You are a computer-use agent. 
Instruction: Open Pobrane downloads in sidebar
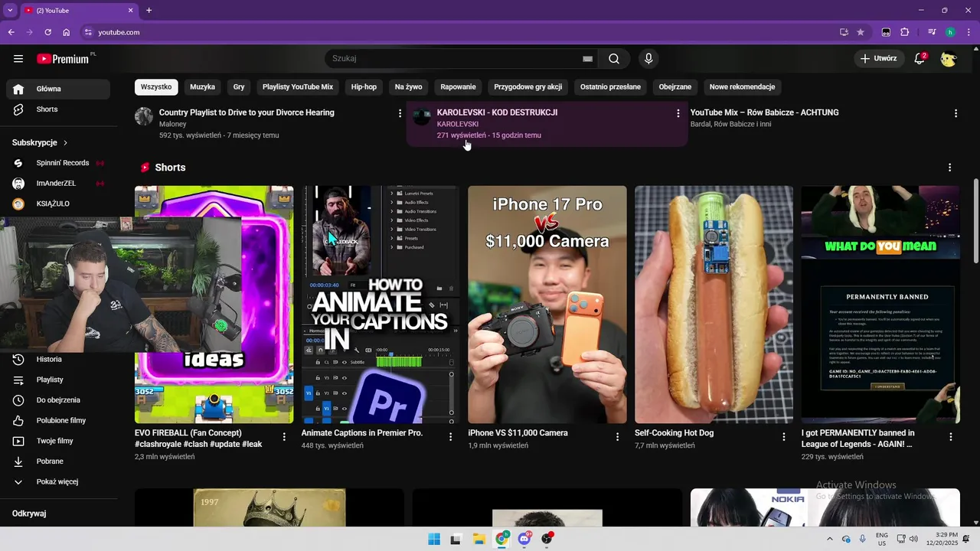58,461
